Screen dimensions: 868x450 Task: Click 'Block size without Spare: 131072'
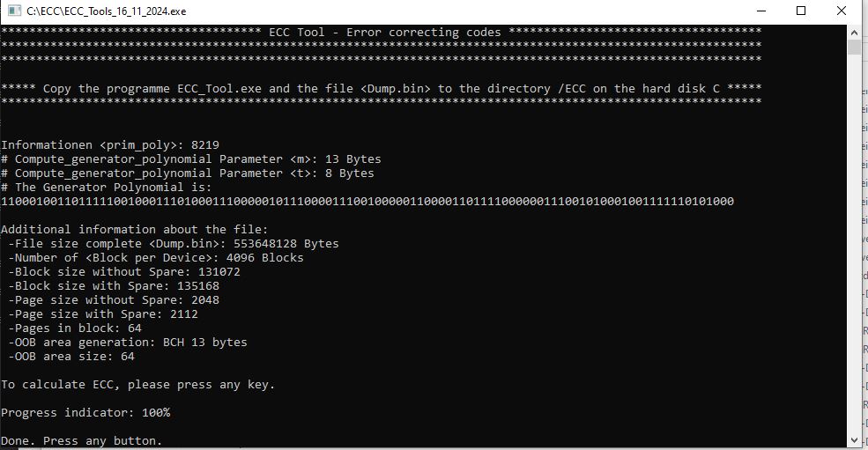point(124,272)
